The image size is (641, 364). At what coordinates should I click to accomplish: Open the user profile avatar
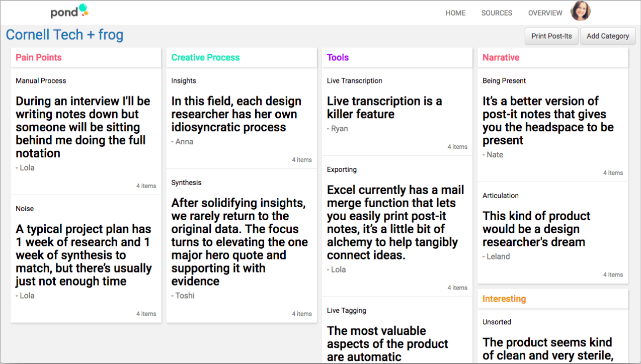coord(580,11)
